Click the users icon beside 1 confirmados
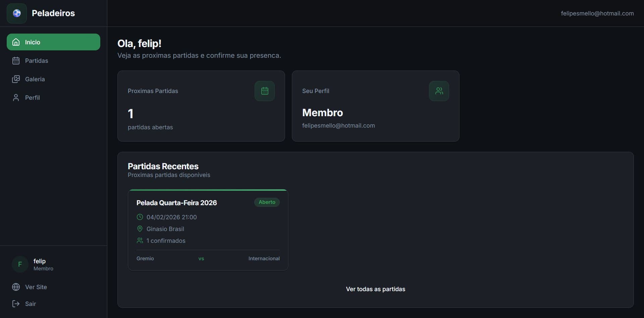The image size is (644, 318). coord(140,240)
